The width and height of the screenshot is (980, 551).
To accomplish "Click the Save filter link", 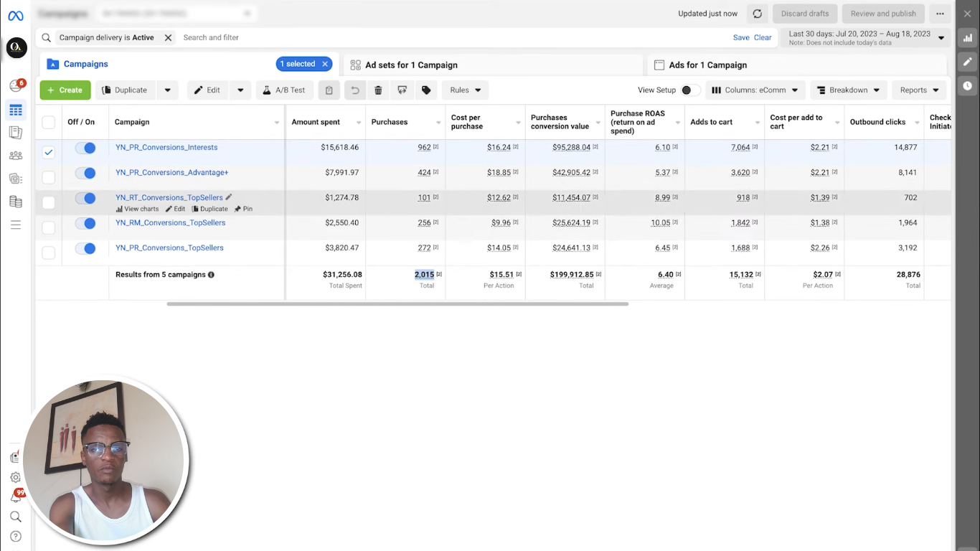I will click(741, 37).
